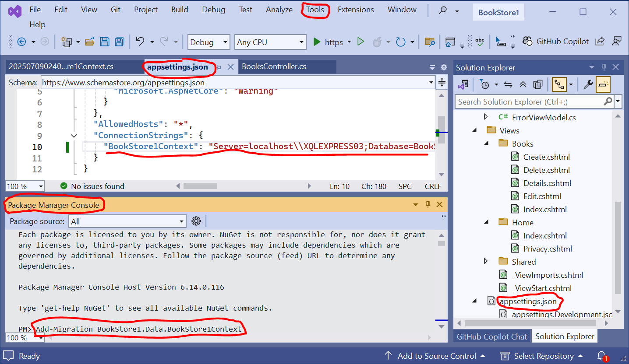Click the editor split-window icon next to Schema
Image resolution: width=629 pixels, height=364 pixels.
tap(442, 82)
